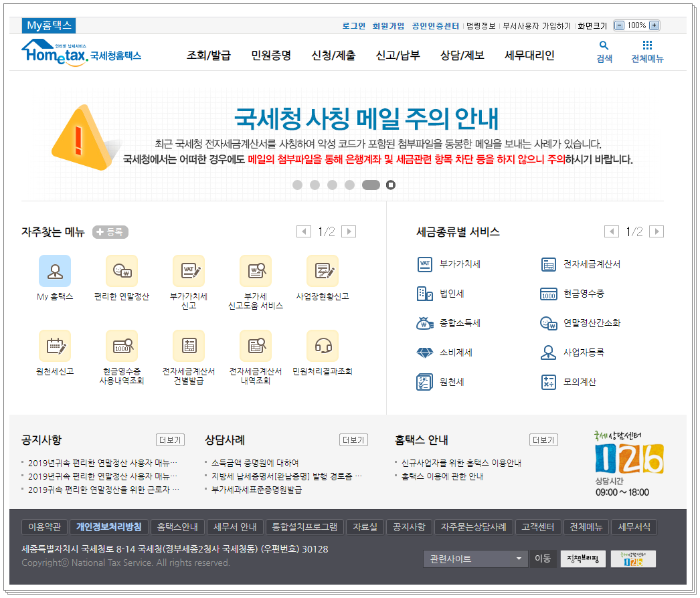Open 사업장현황신고 icon

323,270
